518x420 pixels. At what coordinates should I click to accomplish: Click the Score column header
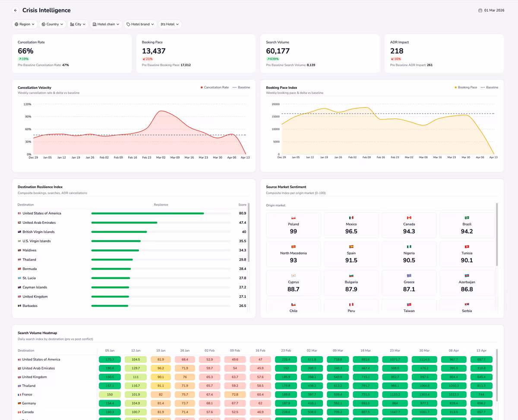242,205
